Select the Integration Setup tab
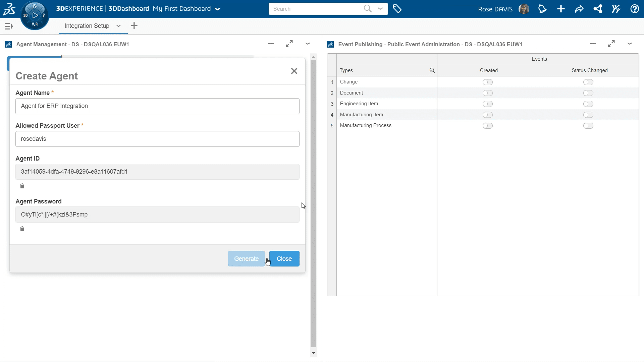The image size is (644, 362). point(87,25)
